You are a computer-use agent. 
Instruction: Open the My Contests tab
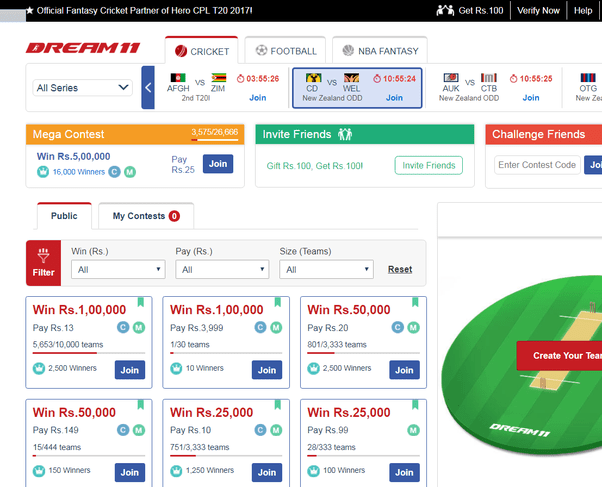[146, 216]
